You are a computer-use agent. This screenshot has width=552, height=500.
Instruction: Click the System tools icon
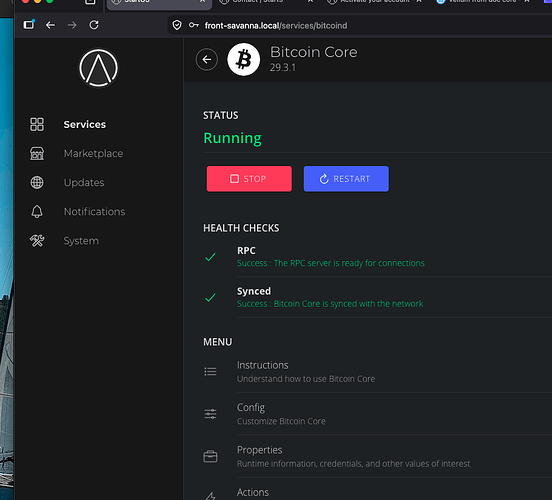[37, 241]
